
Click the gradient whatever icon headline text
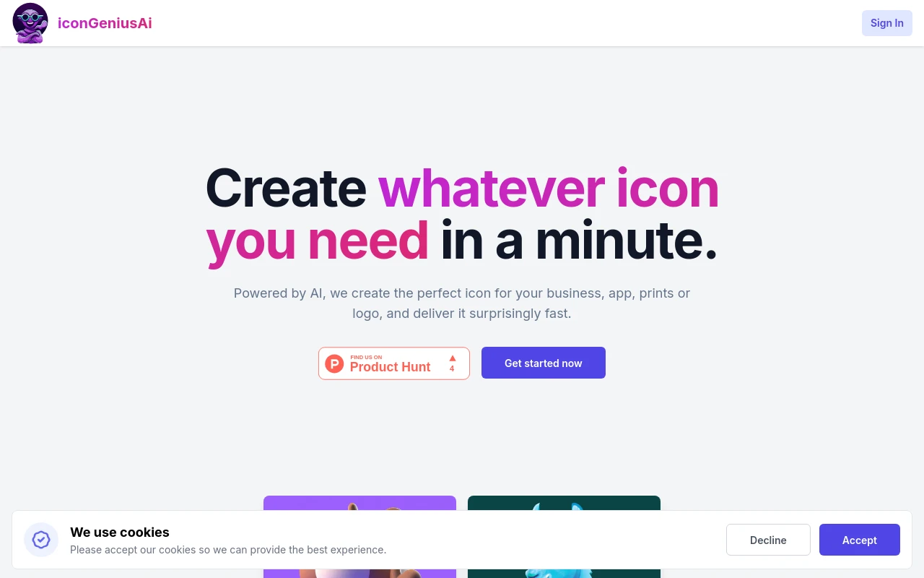coord(549,188)
